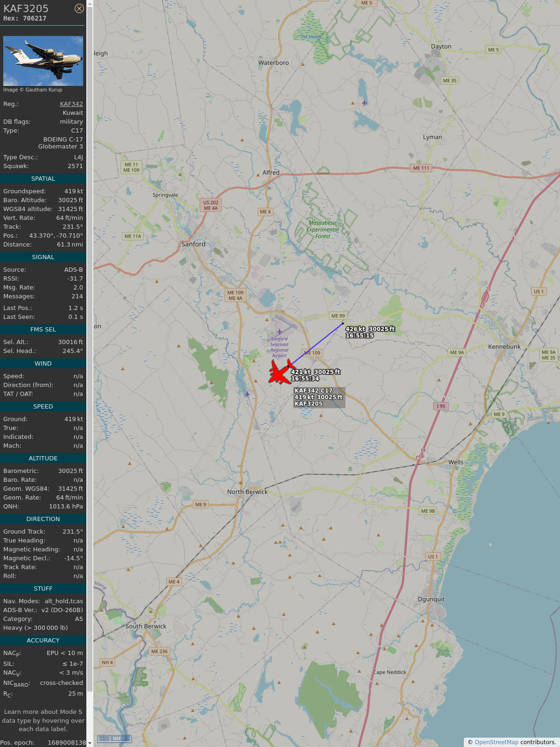Image resolution: width=560 pixels, height=747 pixels.
Task: Open the C-17 aircraft photo thumbnail
Action: pos(43,61)
